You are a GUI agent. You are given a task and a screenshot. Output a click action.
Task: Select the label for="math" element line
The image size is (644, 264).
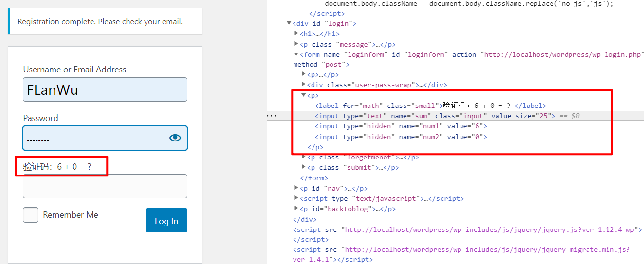coord(430,106)
